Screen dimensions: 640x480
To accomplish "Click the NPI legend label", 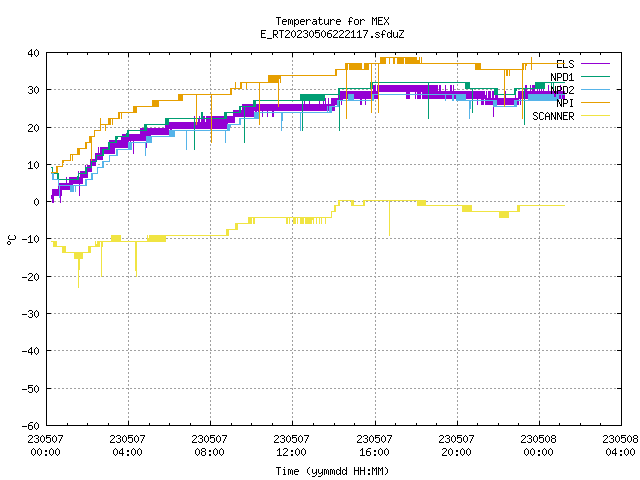I will (565, 103).
